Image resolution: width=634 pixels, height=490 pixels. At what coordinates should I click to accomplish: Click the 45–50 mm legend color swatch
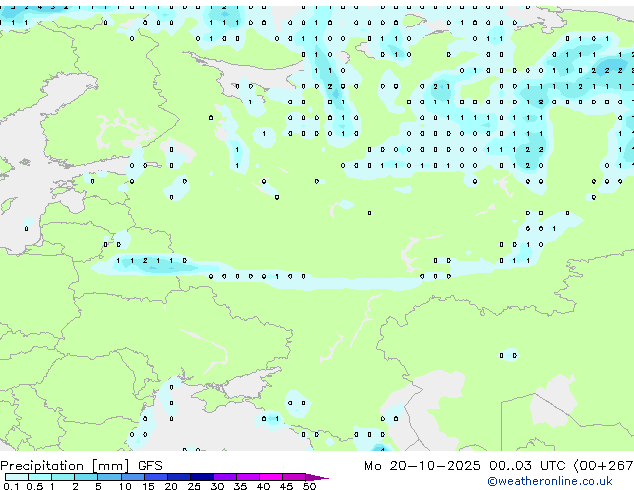point(294,477)
